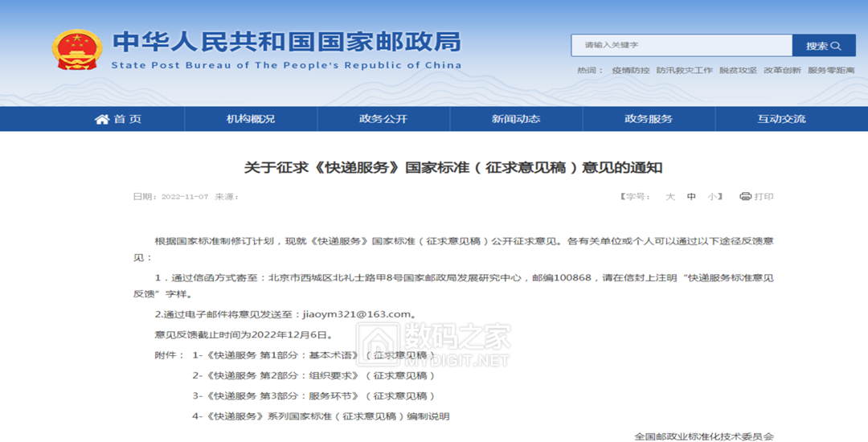The width and height of the screenshot is (868, 442).
Task: Click the keyword search input field
Action: click(682, 46)
